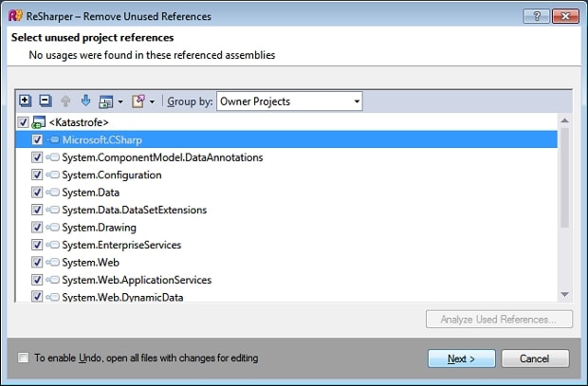Uncheck the System.Web checkbox
The height and width of the screenshot is (386, 588).
point(37,262)
